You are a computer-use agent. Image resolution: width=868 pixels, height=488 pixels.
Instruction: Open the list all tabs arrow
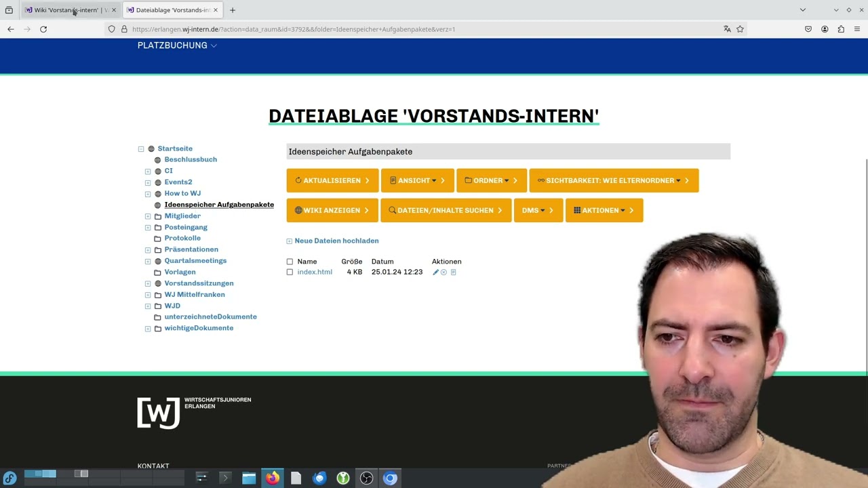pos(803,10)
